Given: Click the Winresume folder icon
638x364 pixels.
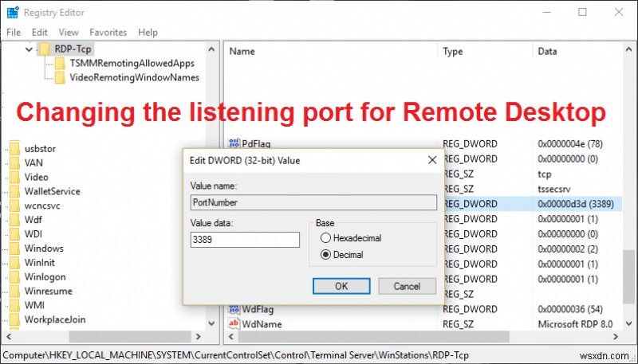Looking at the screenshot, I should pos(14,291).
